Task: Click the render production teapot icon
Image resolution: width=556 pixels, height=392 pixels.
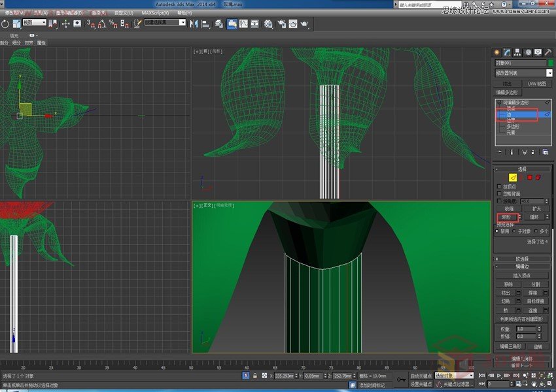Action: click(305, 24)
